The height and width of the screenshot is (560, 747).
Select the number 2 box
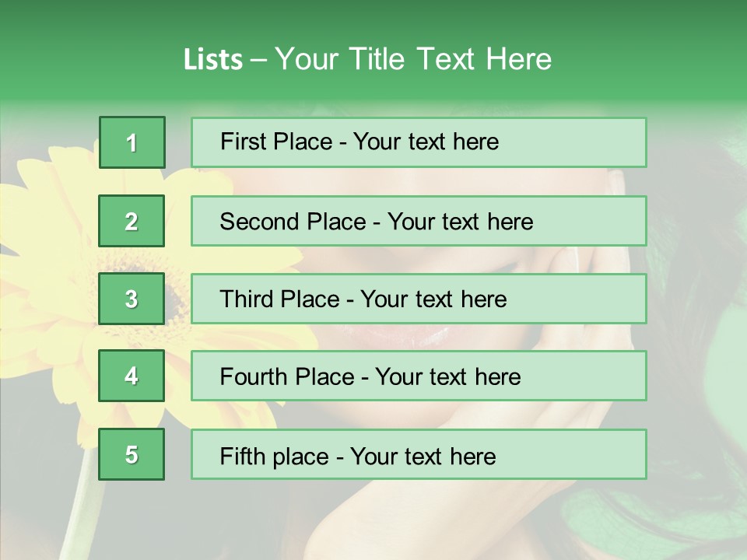[x=132, y=221]
